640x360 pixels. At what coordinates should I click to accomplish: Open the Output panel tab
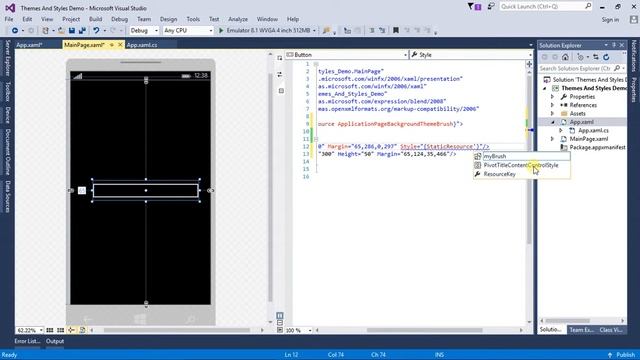[x=55, y=341]
